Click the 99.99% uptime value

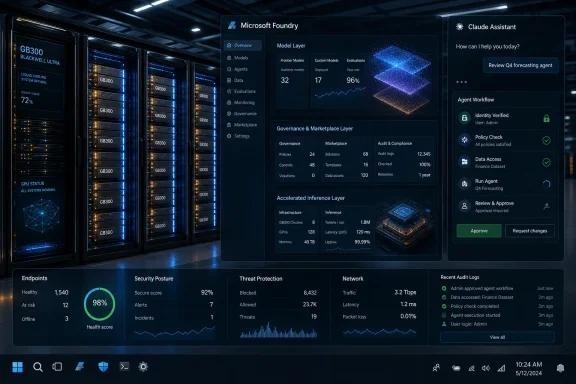(x=362, y=242)
